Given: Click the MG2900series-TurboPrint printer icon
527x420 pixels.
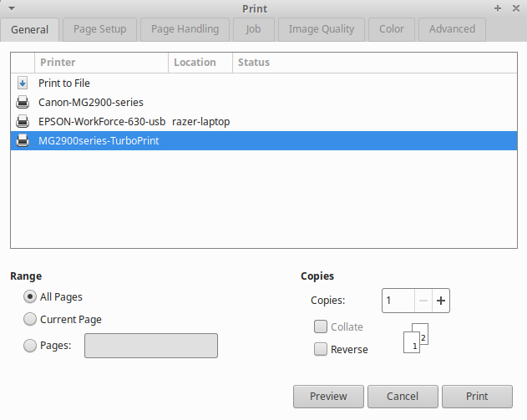Looking at the screenshot, I should pyautogui.click(x=23, y=141).
